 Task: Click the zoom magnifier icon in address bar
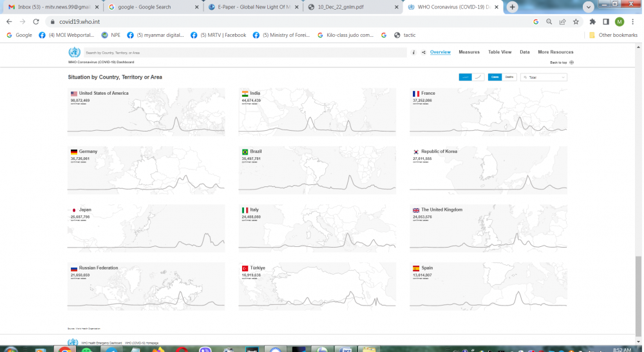(549, 21)
